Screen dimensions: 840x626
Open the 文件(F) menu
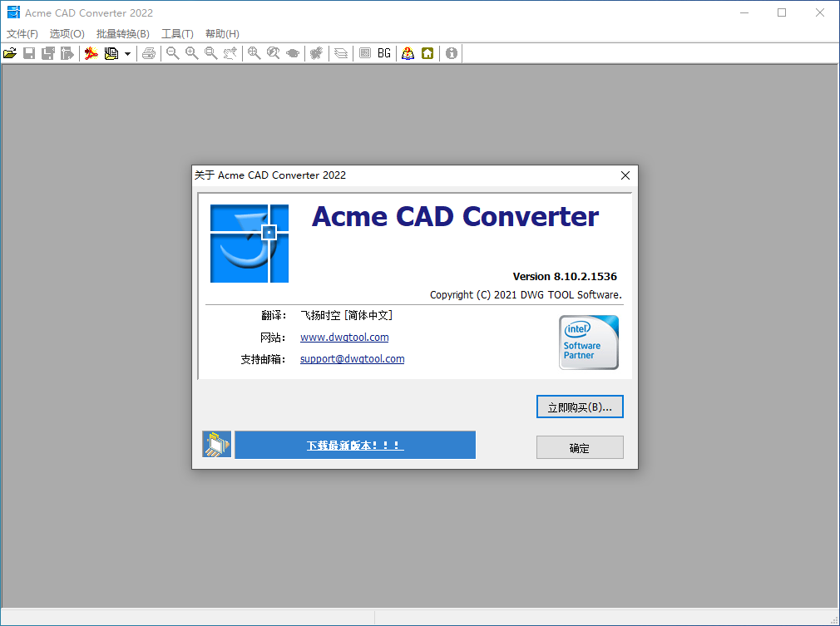click(x=21, y=33)
